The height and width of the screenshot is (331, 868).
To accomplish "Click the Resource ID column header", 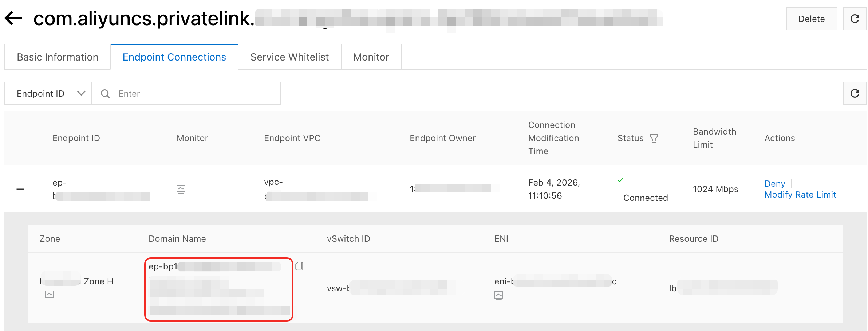I will click(x=694, y=238).
